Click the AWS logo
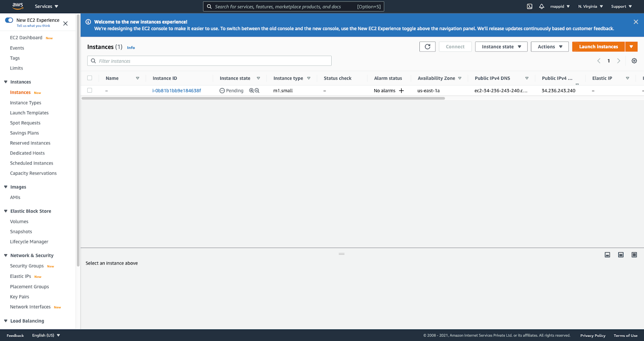 [x=18, y=6]
